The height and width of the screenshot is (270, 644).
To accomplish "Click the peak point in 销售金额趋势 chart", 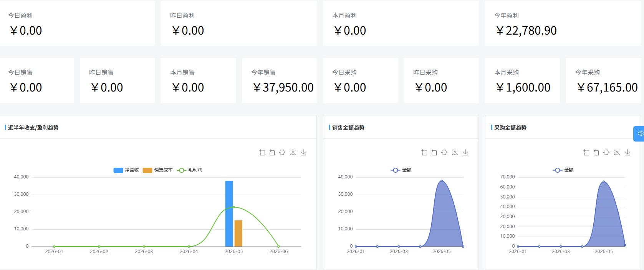I will (442, 181).
